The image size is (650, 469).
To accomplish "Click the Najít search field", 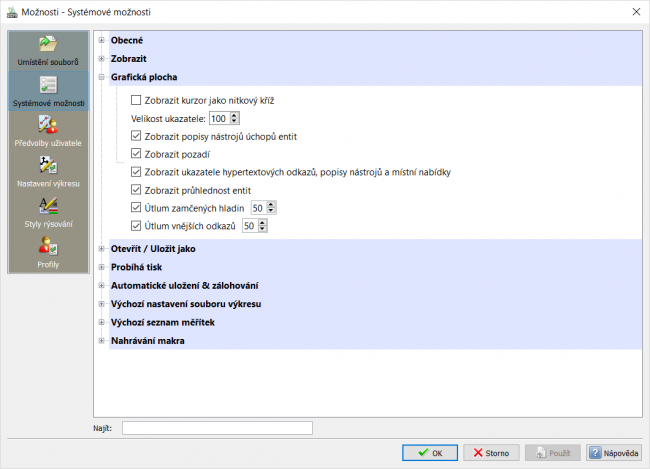I will pyautogui.click(x=217, y=428).
